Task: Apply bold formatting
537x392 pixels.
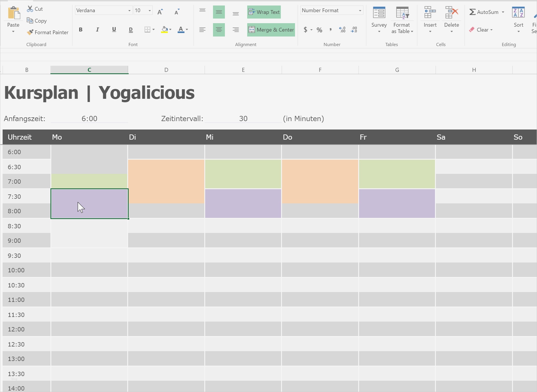Action: [x=81, y=29]
